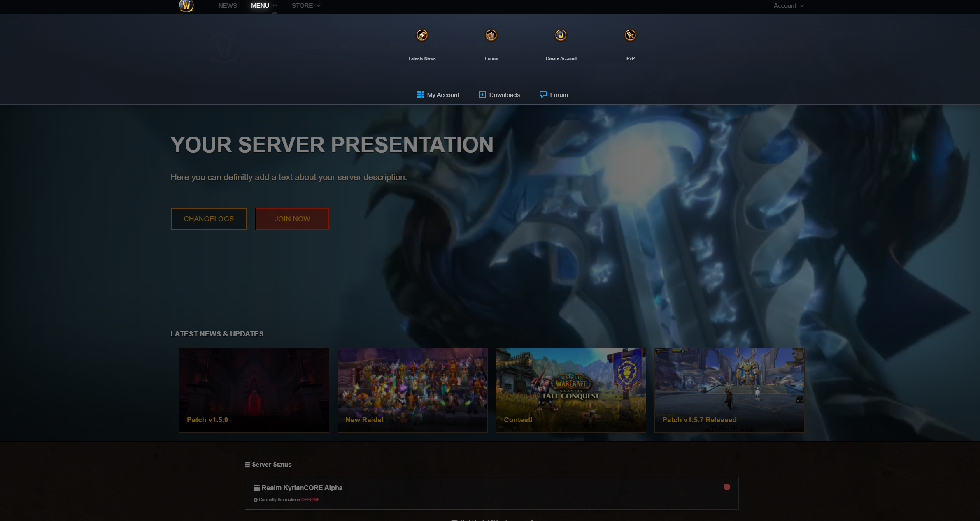Click the Create Account text label
980x521 pixels.
[561, 58]
